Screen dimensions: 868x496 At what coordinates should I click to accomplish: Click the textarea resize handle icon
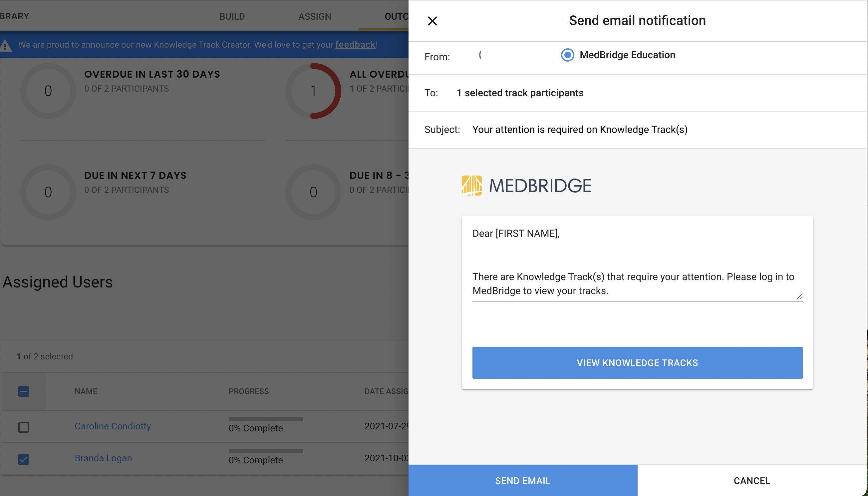point(799,297)
